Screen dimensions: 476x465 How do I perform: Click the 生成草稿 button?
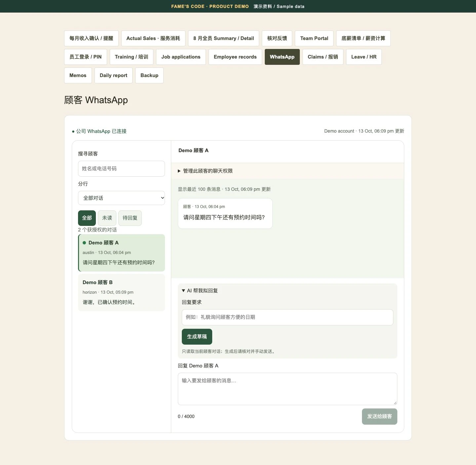(197, 337)
